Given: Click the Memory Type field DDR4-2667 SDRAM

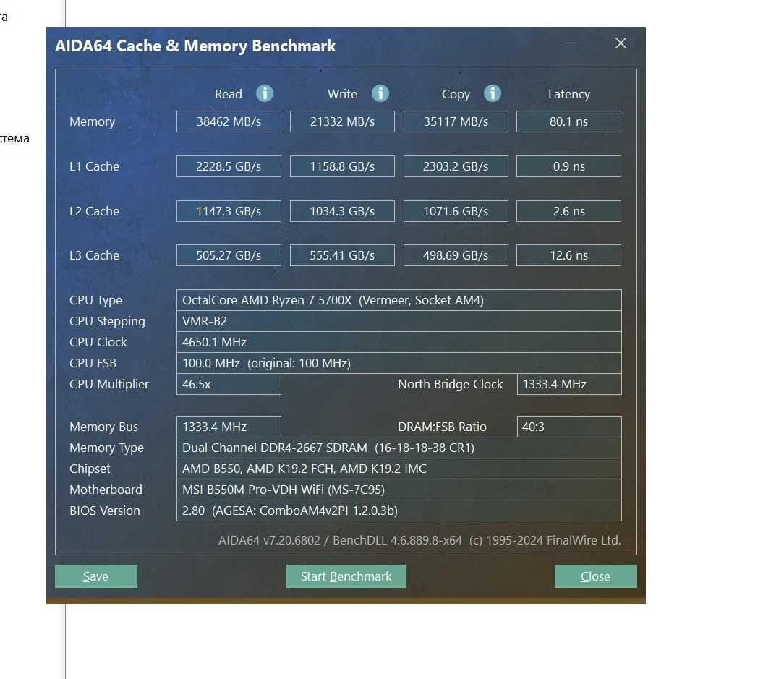Looking at the screenshot, I should click(399, 448).
